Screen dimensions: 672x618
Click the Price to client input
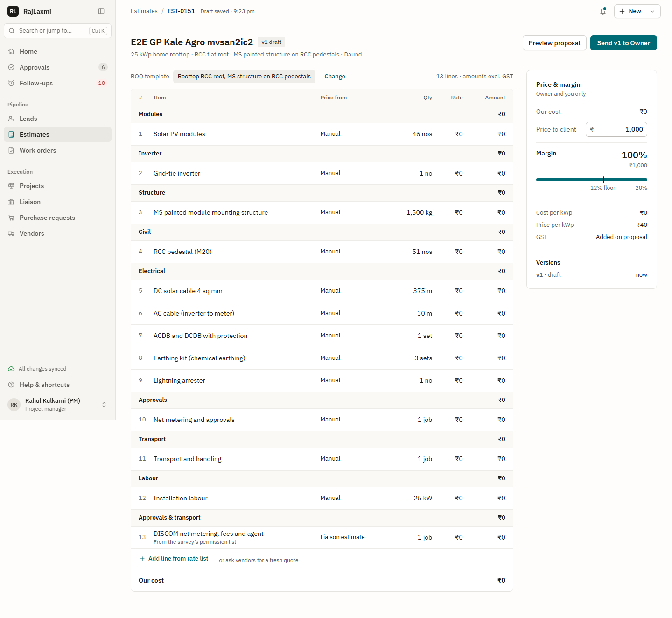616,129
